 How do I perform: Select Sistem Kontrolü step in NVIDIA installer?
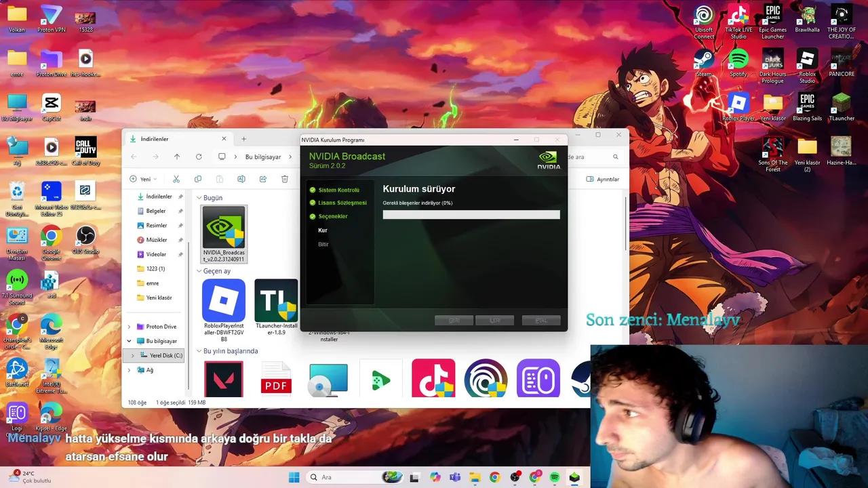tap(338, 190)
